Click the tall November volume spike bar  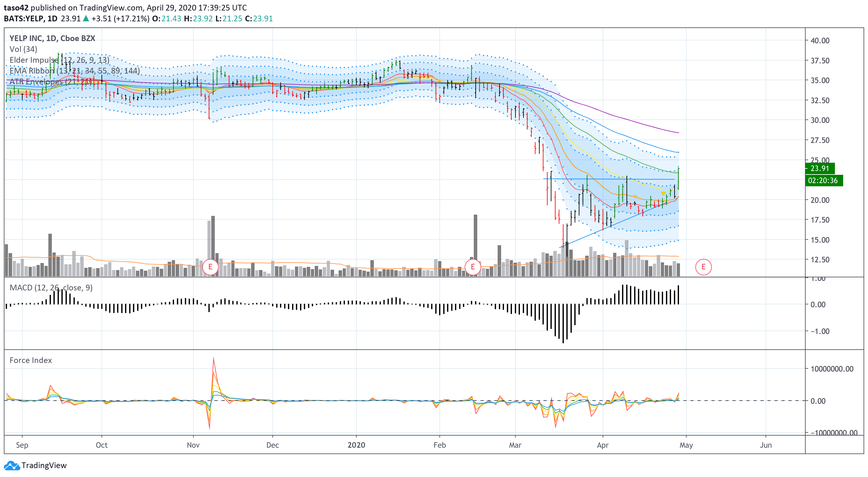(213, 246)
